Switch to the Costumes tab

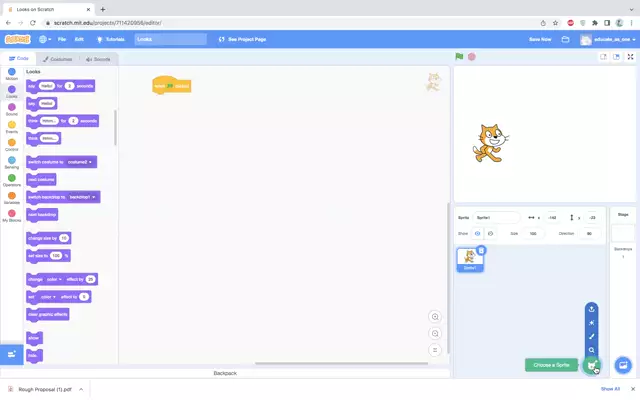pos(58,59)
